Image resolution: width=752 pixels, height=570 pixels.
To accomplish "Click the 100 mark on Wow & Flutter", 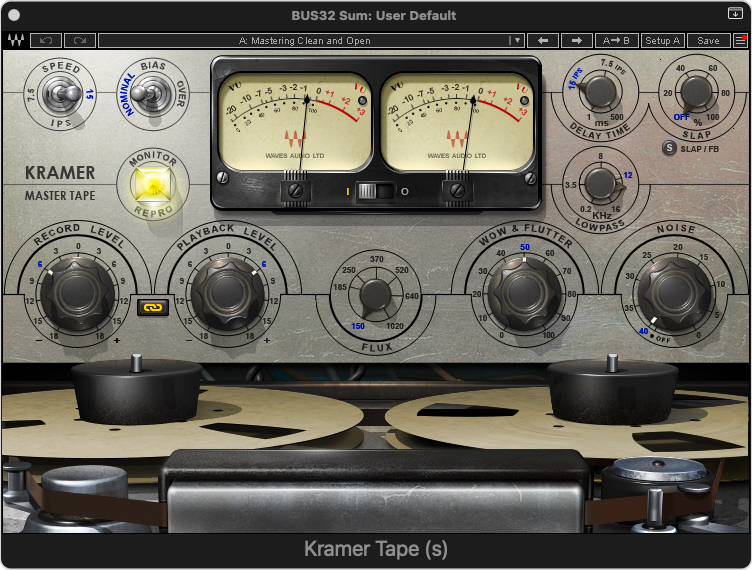I will pyautogui.click(x=548, y=335).
